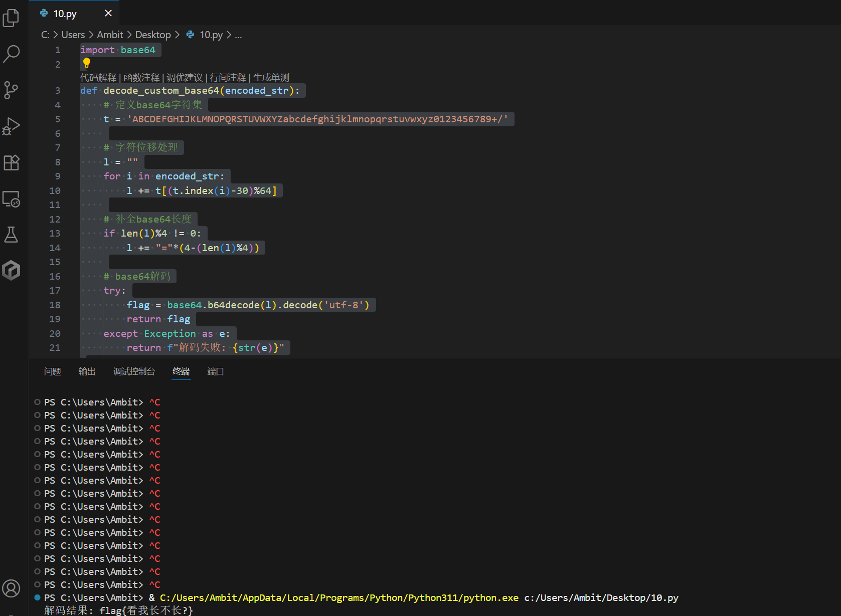Click the terminal output 'flag{看我长不长?}'
Image resolution: width=841 pixels, height=616 pixels.
tap(146, 610)
